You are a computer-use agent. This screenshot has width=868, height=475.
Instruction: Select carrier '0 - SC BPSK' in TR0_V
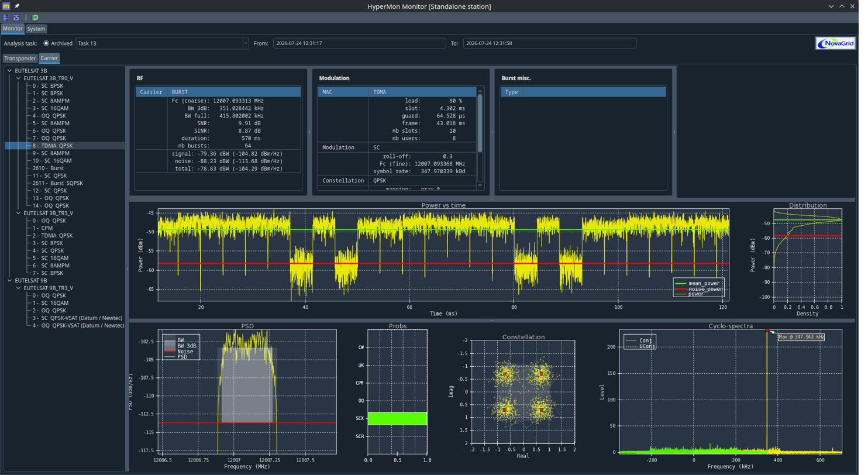(x=49, y=85)
